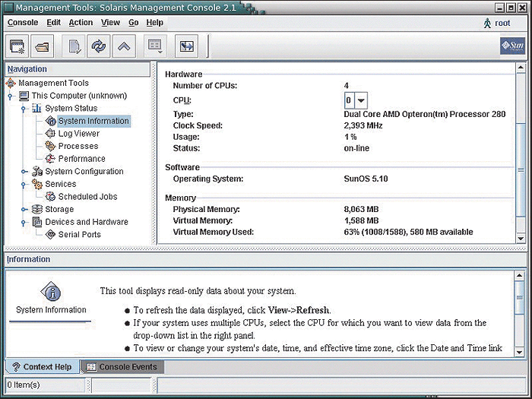This screenshot has height=399, width=532.
Task: Click the 'Dual Core AMD Opteron(tm) Processor 280' text
Action: 425,114
